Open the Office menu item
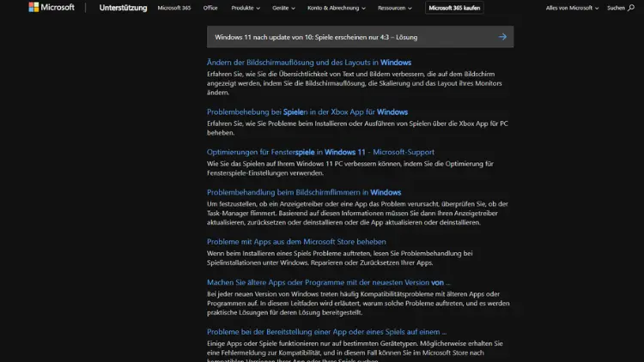 point(210,8)
